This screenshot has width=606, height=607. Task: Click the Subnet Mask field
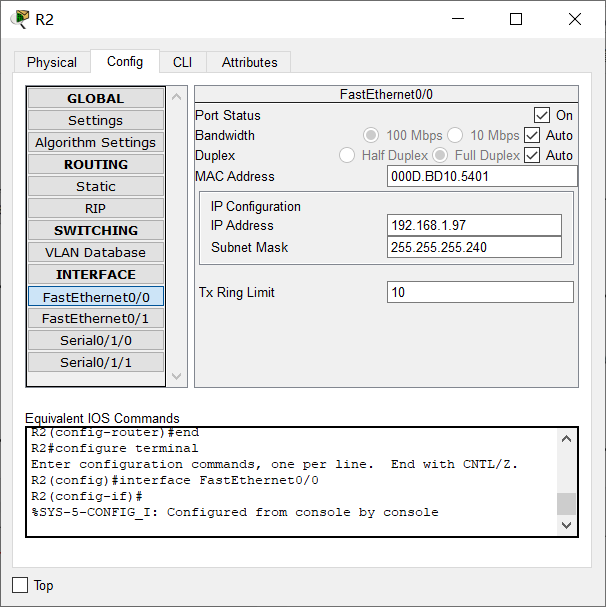coord(474,247)
